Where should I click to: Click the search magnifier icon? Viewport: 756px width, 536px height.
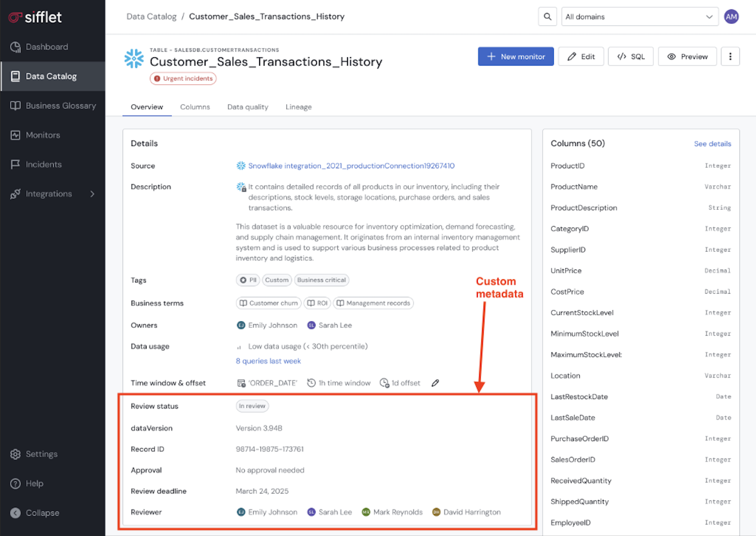click(x=547, y=17)
